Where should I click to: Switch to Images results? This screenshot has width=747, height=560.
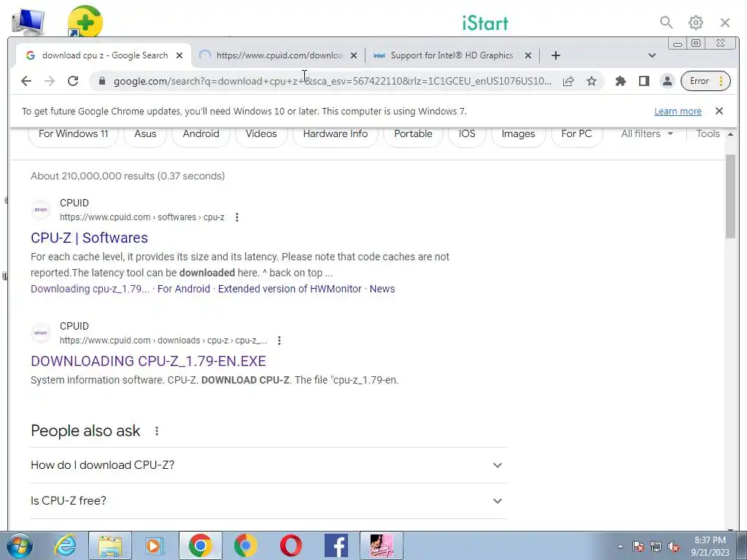pos(519,134)
